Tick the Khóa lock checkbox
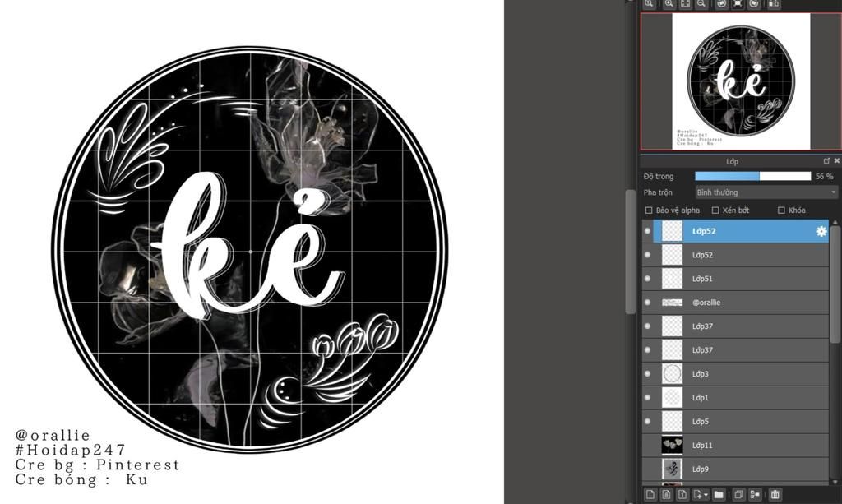842x504 pixels. [781, 210]
